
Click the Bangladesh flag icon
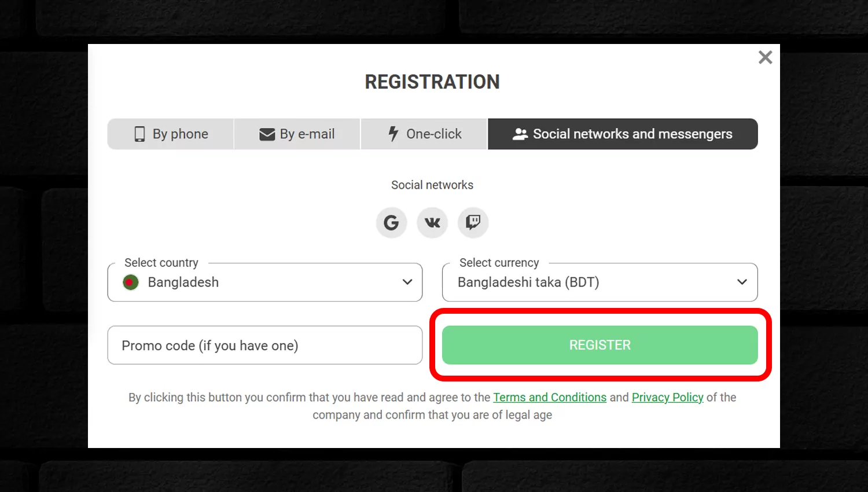[131, 282]
